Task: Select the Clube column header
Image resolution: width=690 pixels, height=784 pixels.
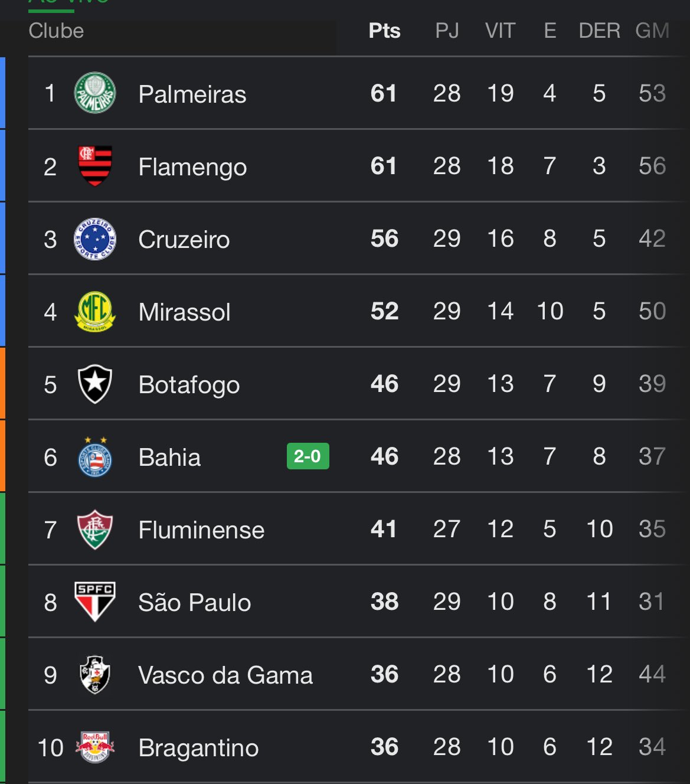Action: tap(56, 31)
